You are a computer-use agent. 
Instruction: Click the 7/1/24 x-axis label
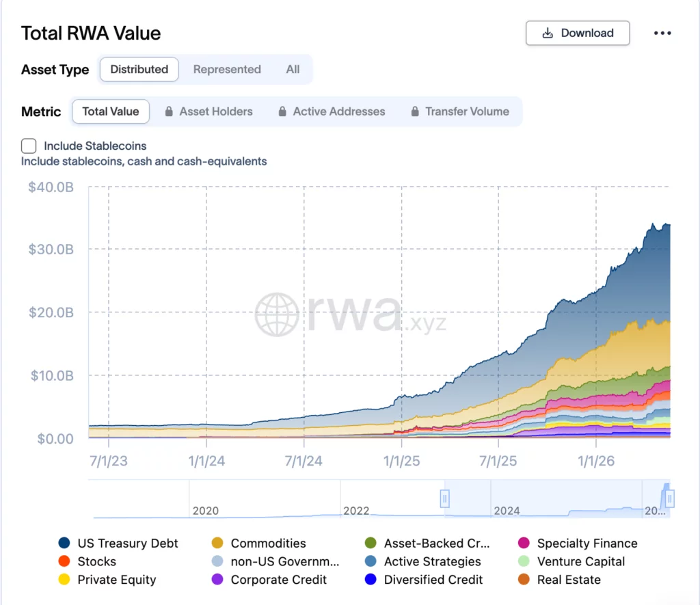pyautogui.click(x=304, y=461)
